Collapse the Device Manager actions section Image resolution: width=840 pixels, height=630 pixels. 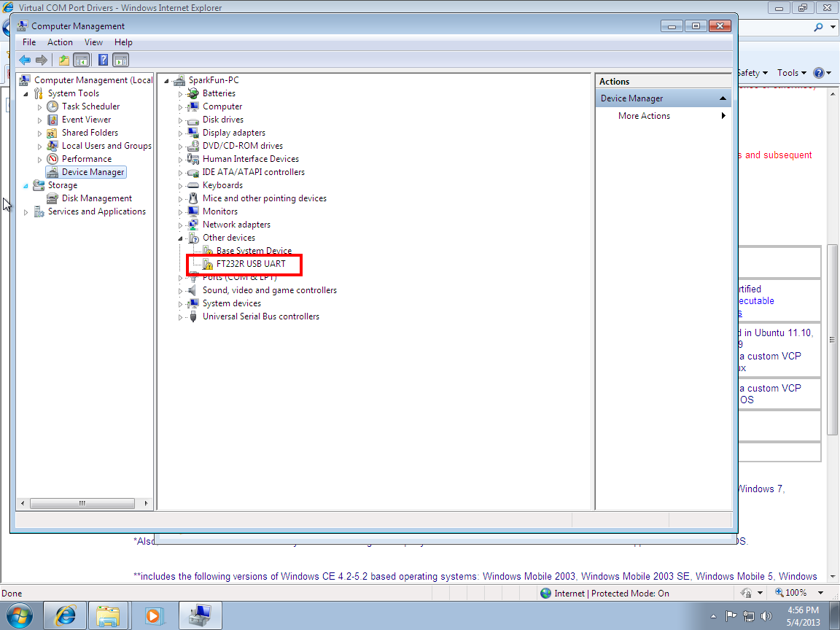(723, 98)
